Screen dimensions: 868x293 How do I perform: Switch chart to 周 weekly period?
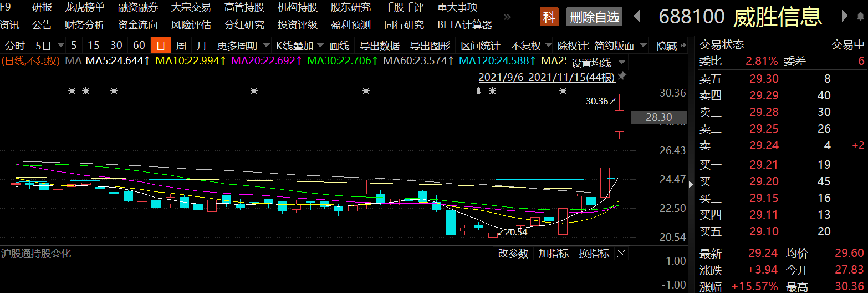click(181, 46)
